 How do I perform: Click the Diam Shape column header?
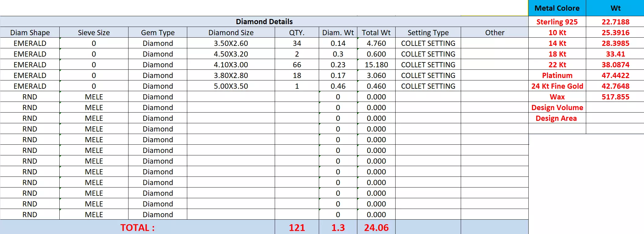coord(30,32)
